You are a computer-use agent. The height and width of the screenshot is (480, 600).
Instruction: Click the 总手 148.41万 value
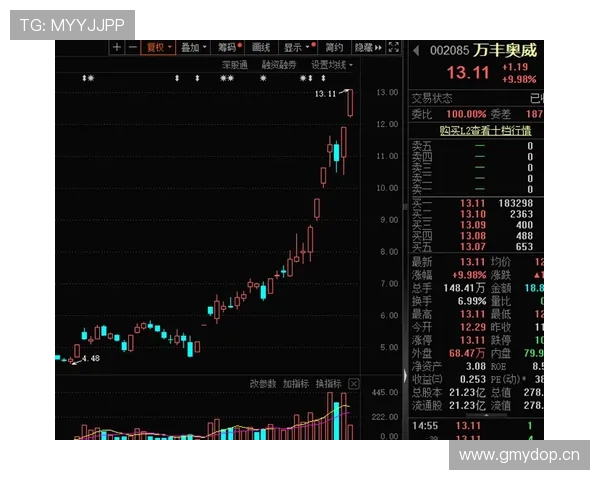tap(464, 288)
